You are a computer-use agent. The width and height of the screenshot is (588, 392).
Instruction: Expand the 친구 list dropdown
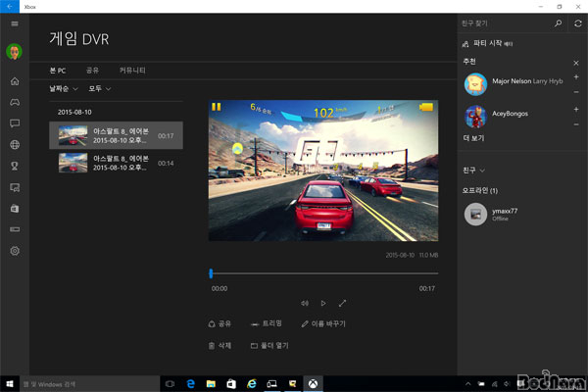click(473, 171)
